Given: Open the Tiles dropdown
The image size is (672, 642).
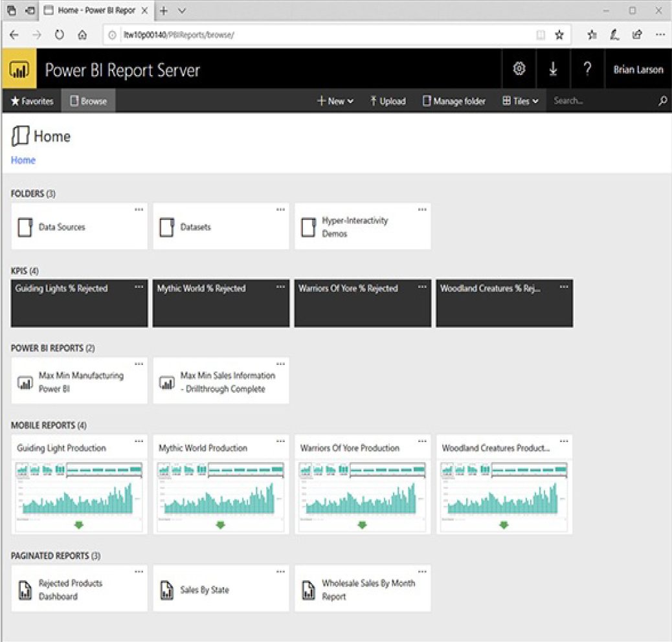Looking at the screenshot, I should (x=521, y=101).
